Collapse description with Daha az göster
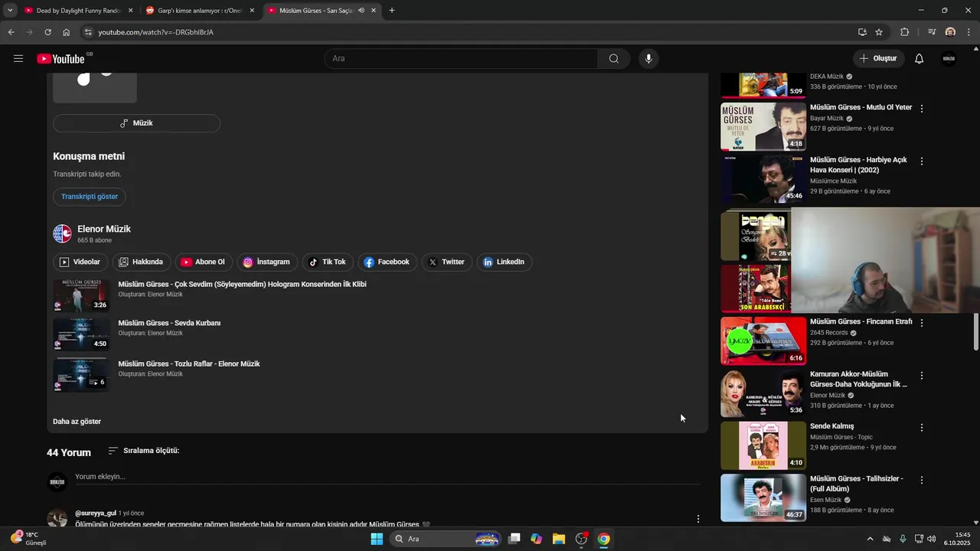Image resolution: width=980 pixels, height=551 pixels. pos(77,422)
